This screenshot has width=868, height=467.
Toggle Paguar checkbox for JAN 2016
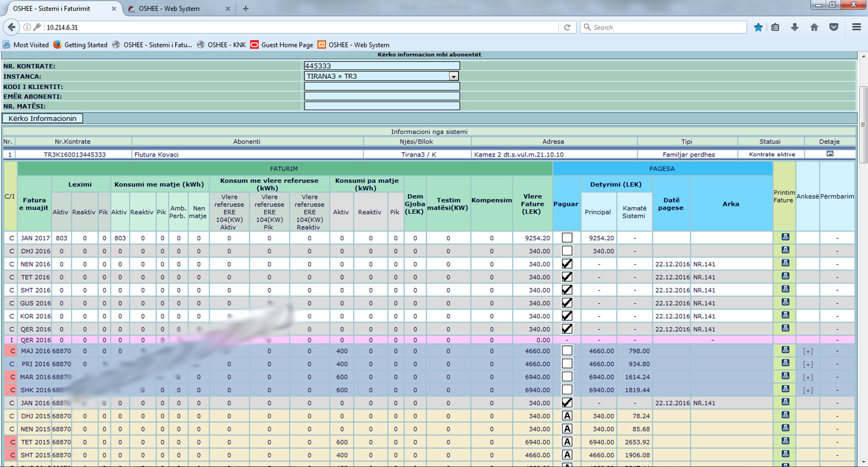567,403
